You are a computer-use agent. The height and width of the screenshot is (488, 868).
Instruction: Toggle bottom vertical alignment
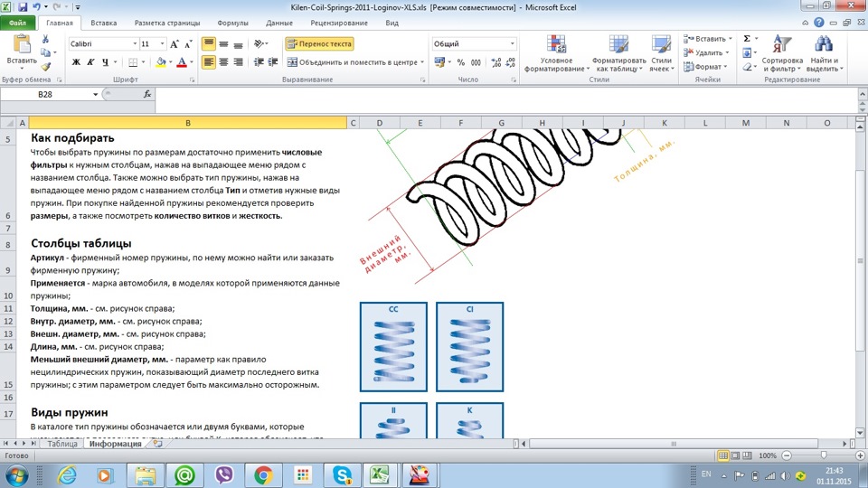(238, 43)
